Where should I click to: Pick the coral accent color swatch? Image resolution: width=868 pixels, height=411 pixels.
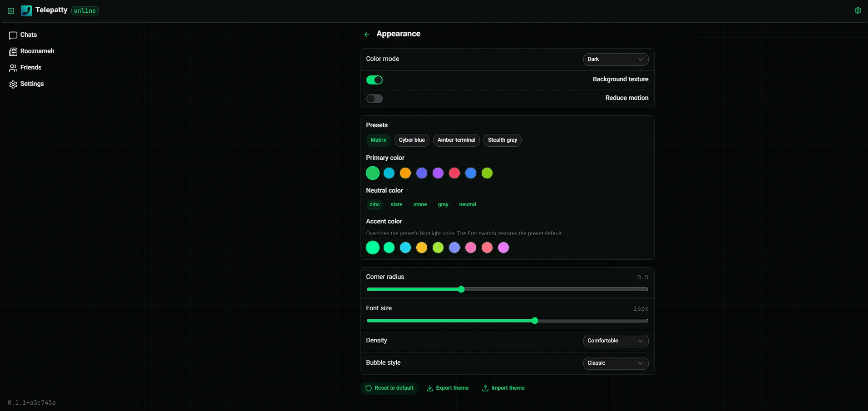point(487,248)
